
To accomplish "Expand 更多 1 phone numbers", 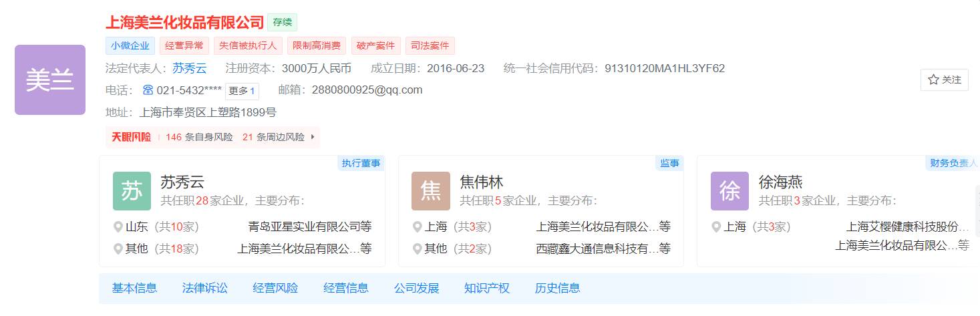I will (x=242, y=90).
